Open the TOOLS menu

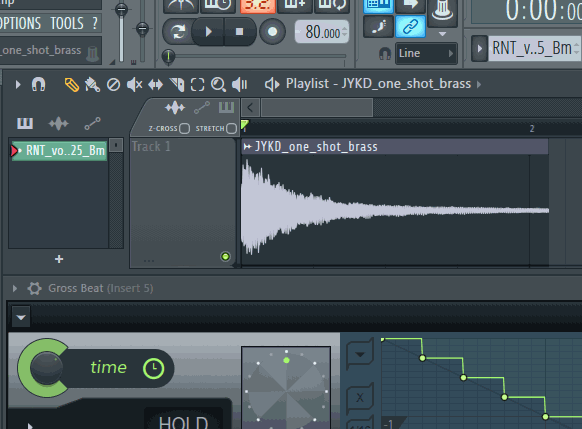pos(67,23)
